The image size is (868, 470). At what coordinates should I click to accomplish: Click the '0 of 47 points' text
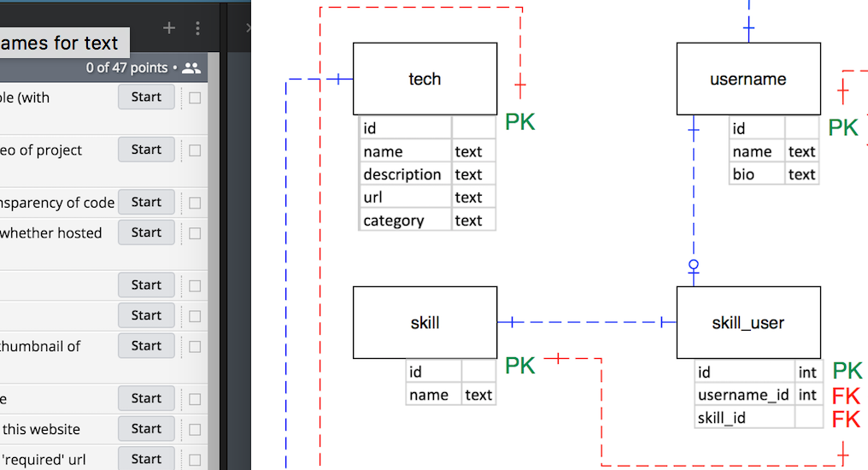[x=126, y=68]
